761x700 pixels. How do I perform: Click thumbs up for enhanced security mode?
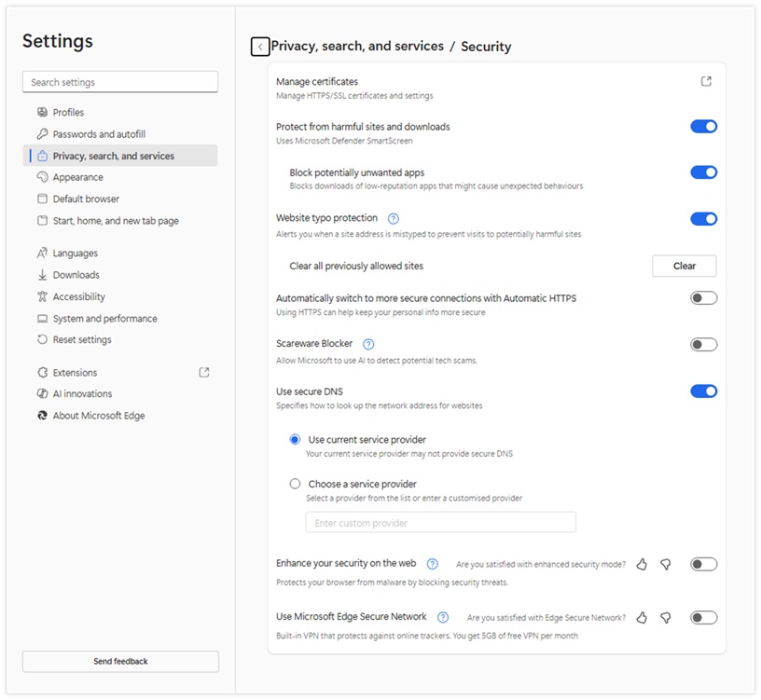[642, 565]
